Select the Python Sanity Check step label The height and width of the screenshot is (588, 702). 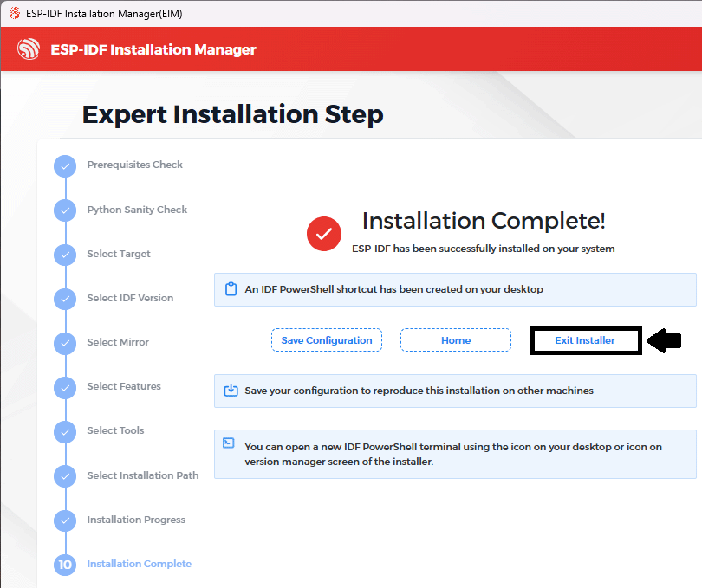pyautogui.click(x=137, y=210)
